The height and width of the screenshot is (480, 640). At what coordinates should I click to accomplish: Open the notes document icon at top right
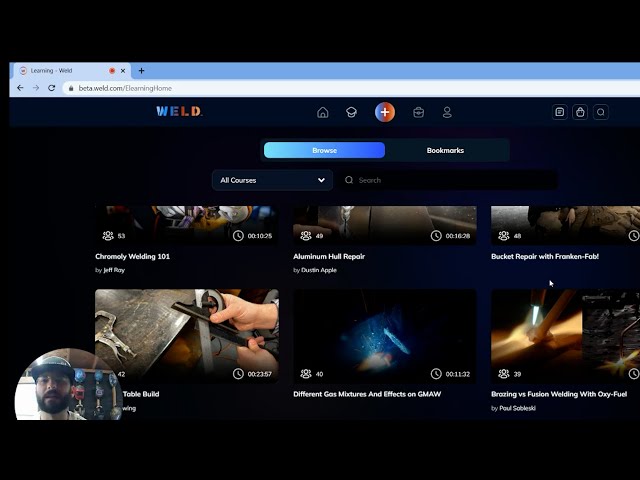tap(560, 112)
